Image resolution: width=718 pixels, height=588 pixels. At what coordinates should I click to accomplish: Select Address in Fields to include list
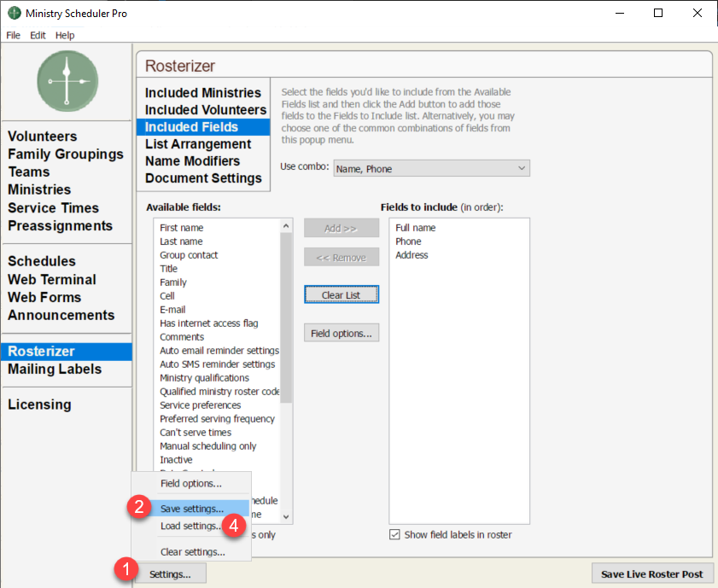coord(412,255)
